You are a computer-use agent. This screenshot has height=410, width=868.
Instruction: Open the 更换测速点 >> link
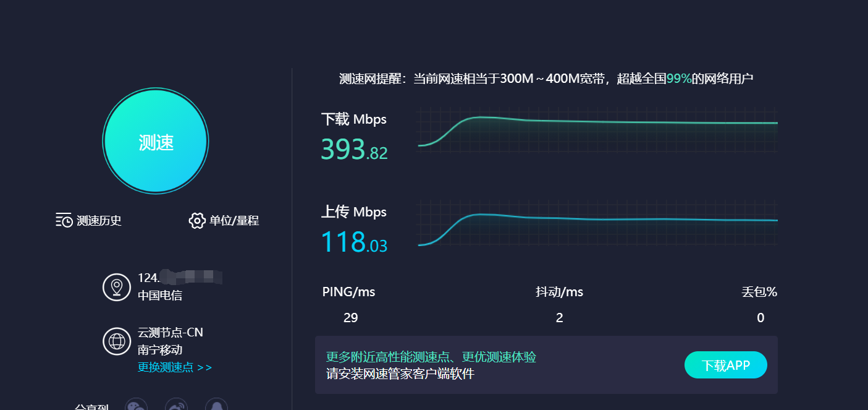tap(174, 367)
